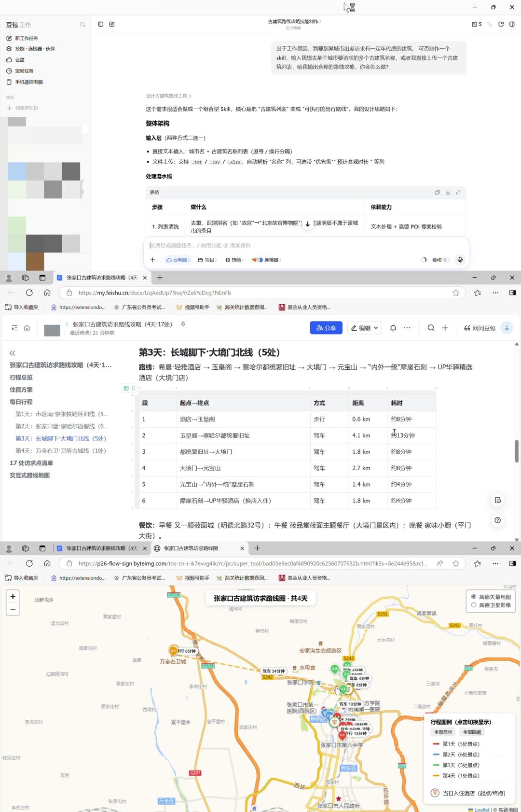Screen dimensions: 521x812
Task: Open Feishu notifications bell icon
Action: pyautogui.click(x=393, y=328)
